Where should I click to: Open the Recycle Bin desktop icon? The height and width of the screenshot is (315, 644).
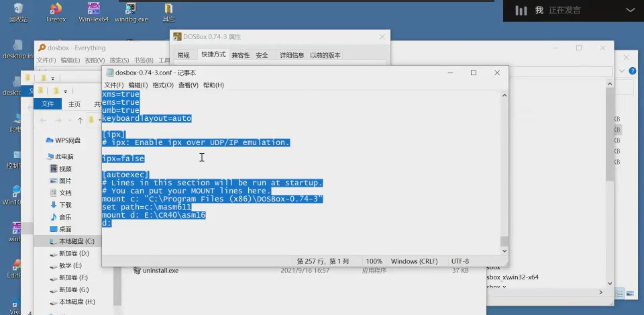click(x=19, y=11)
